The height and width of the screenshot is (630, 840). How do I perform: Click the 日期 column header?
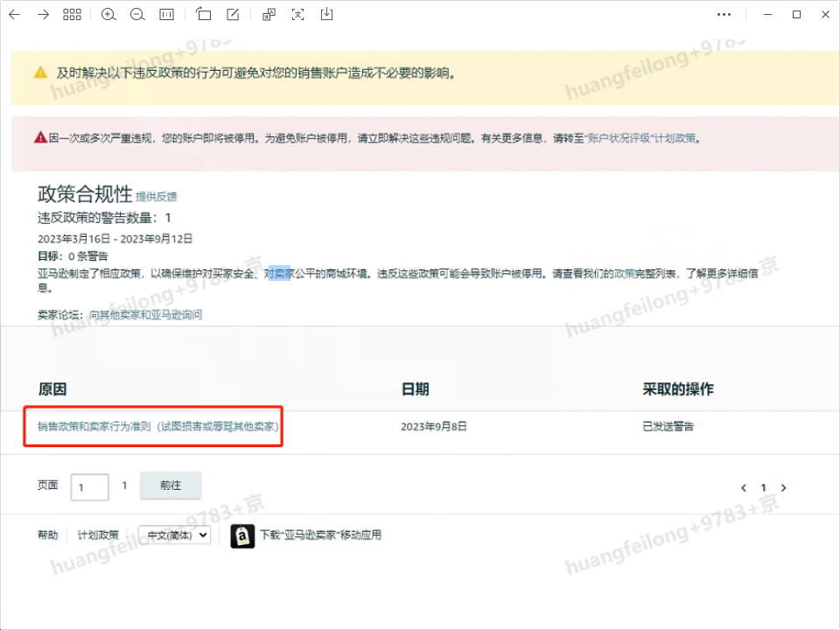pyautogui.click(x=415, y=388)
